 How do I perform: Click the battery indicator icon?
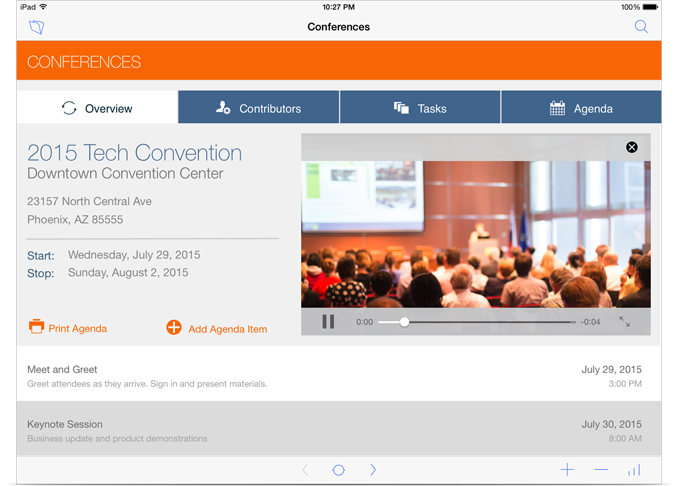(650, 7)
